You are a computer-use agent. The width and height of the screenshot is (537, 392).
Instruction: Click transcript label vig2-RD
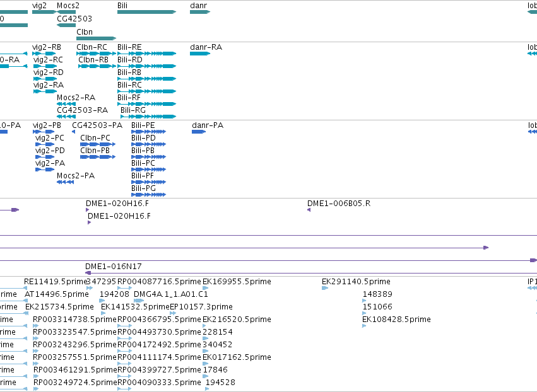[49, 72]
